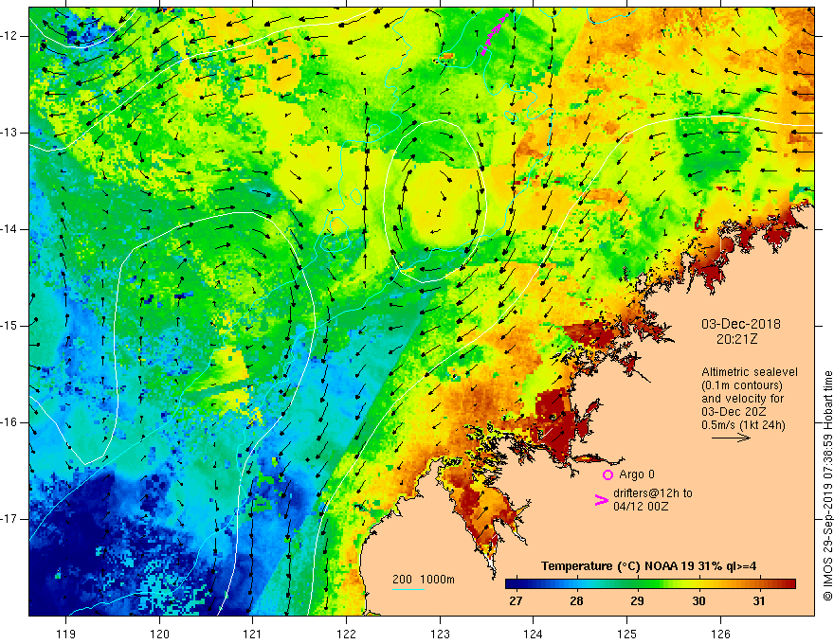Click latitude axis label -16
Screen dimensions: 834x644
click(x=9, y=422)
